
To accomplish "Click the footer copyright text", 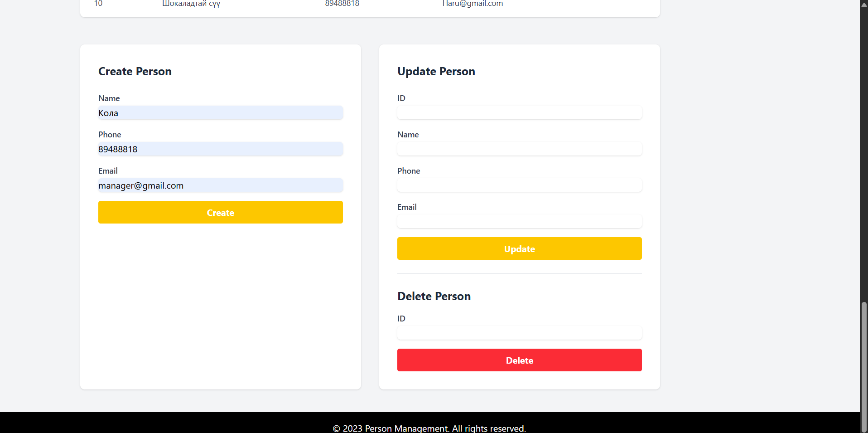I will tap(429, 428).
